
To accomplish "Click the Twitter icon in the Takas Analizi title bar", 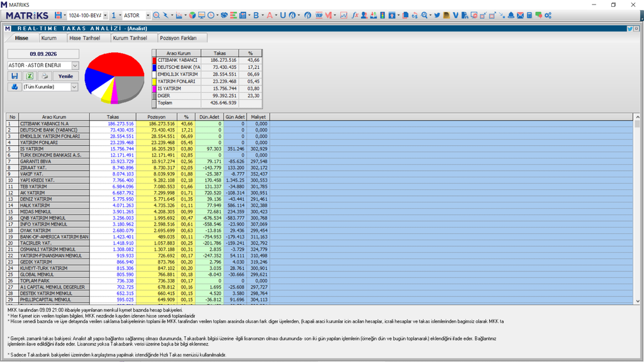I will coord(630,28).
